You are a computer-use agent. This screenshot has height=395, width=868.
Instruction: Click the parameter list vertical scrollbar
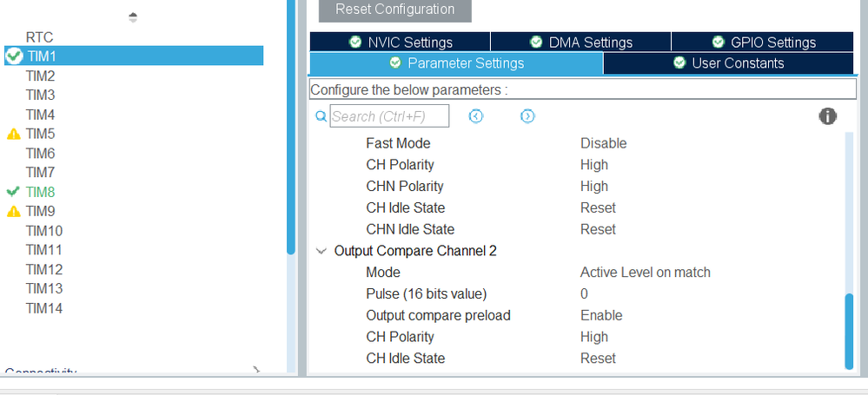click(x=849, y=332)
